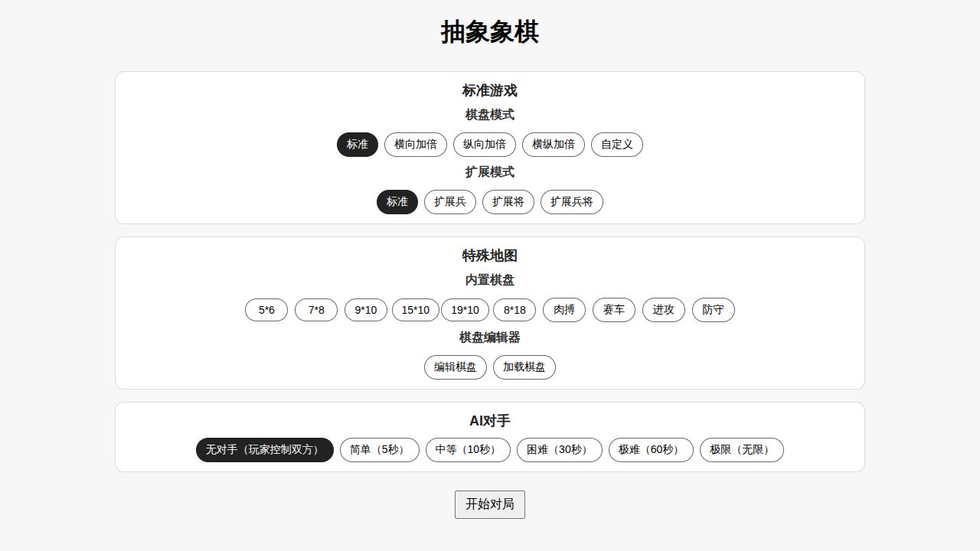
Task: Start the game with 开始对局
Action: point(490,504)
